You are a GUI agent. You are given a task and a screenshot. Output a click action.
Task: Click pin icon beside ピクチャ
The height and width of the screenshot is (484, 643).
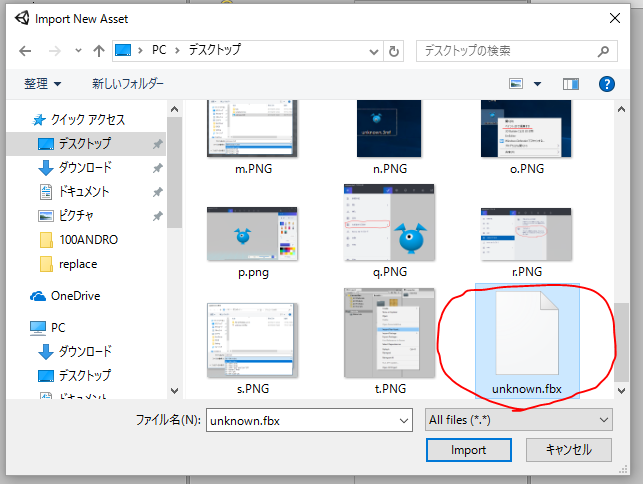(x=158, y=216)
